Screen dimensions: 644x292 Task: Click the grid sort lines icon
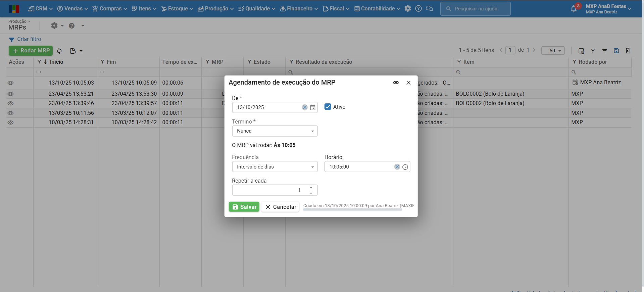click(605, 51)
